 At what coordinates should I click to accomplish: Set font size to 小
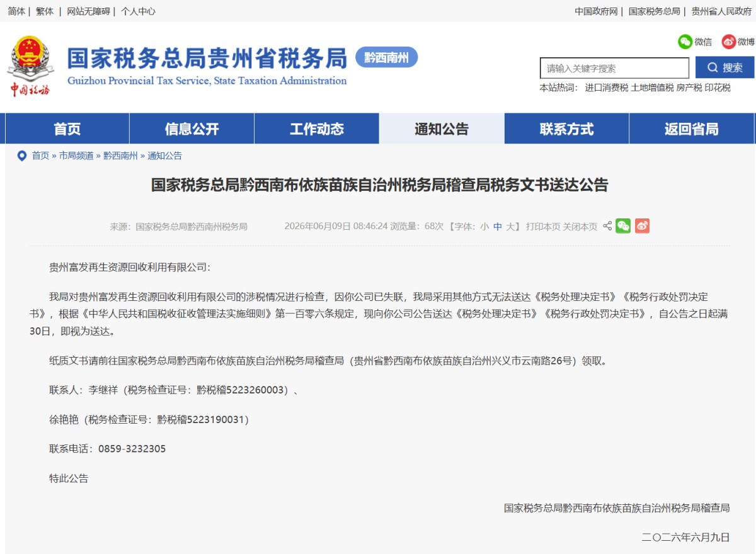[x=484, y=227]
